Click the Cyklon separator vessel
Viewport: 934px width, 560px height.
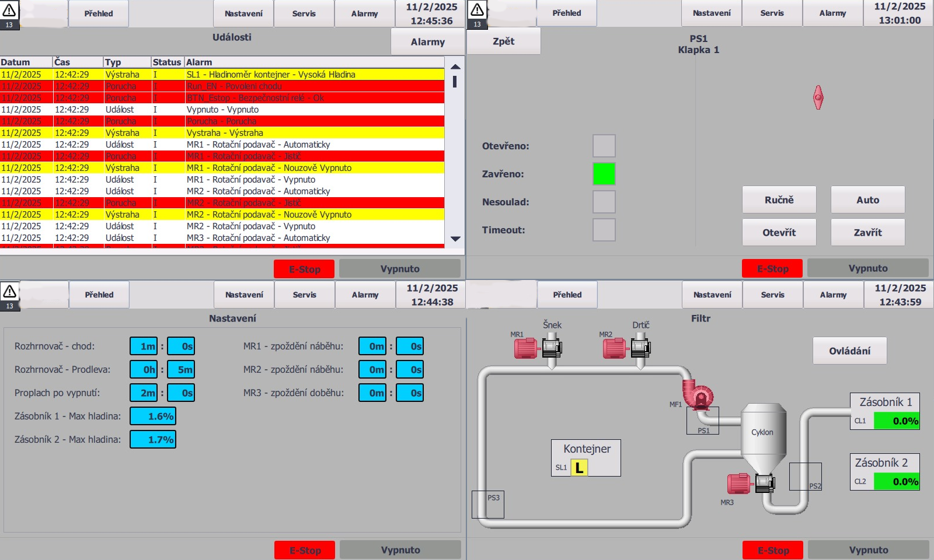(x=763, y=435)
